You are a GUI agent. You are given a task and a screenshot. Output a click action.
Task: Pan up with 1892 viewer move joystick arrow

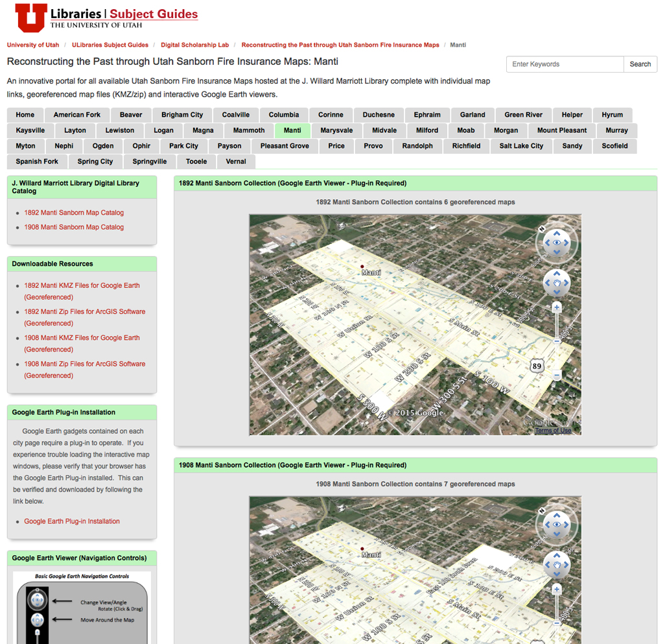click(557, 274)
